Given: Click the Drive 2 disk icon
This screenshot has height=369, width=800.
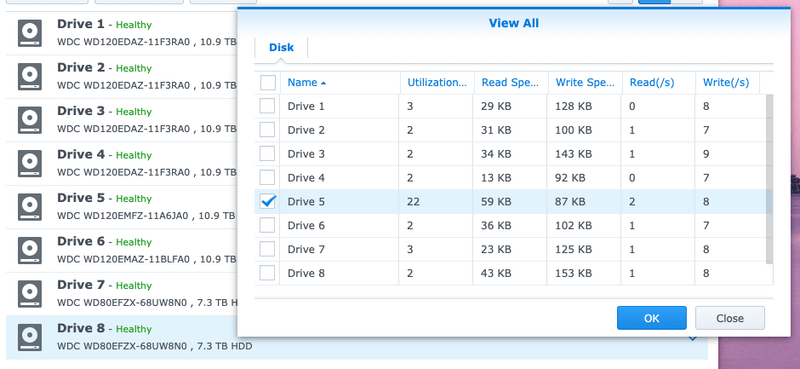Looking at the screenshot, I should (x=30, y=77).
